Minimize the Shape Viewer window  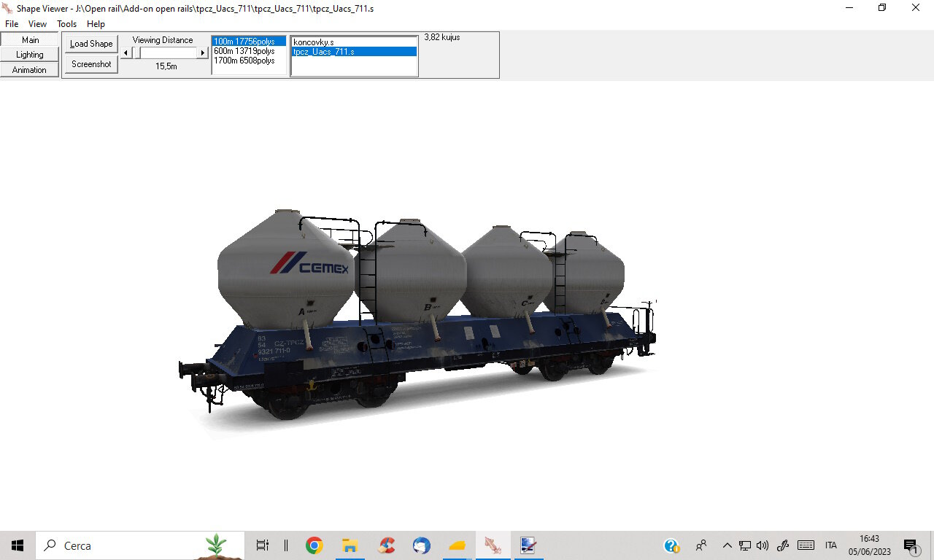[x=849, y=8]
